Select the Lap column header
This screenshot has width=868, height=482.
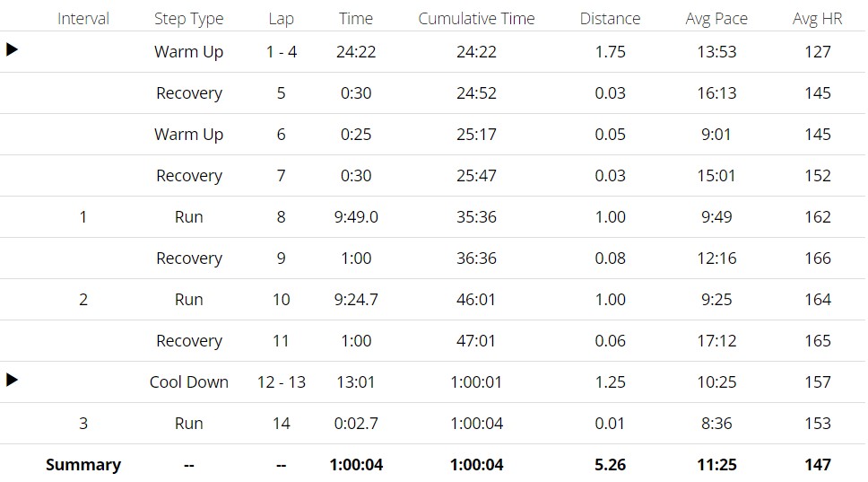pos(281,19)
